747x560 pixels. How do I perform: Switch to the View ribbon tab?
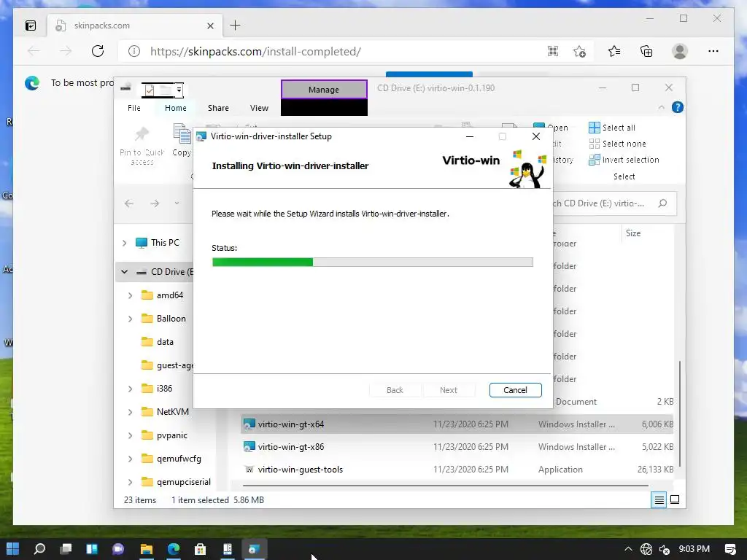click(x=259, y=108)
